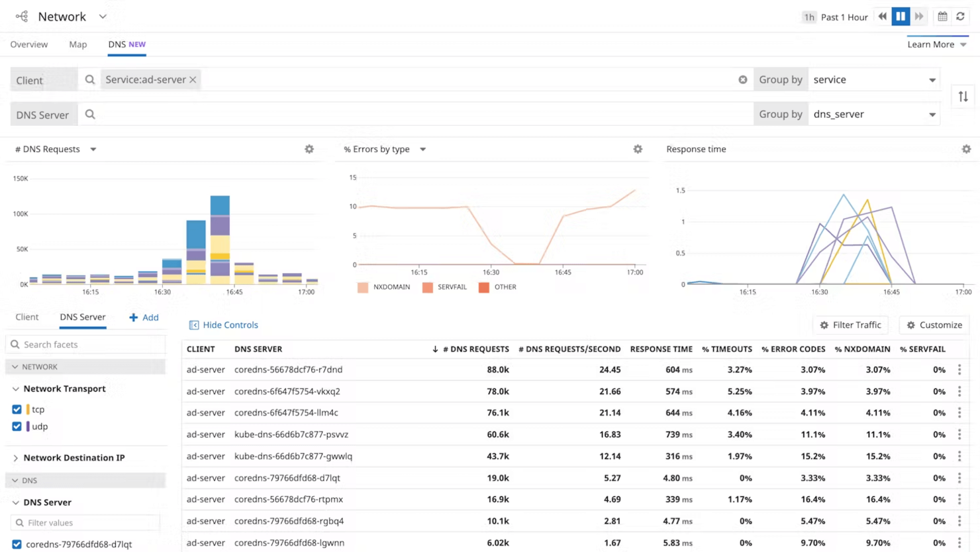Open the calendar date picker
Image resolution: width=980 pixels, height=552 pixels.
(x=942, y=16)
